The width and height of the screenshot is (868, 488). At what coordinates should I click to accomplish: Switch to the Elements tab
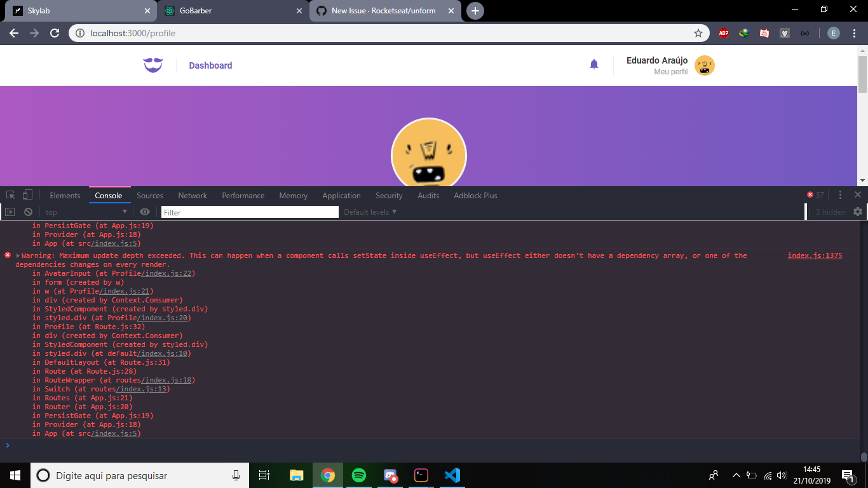click(65, 196)
